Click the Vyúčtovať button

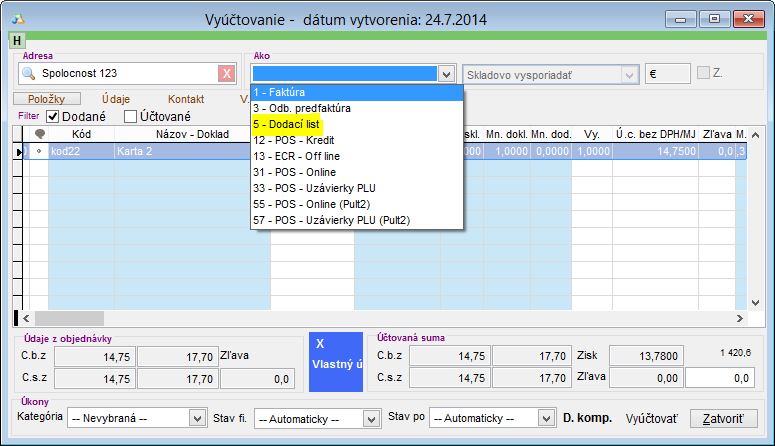tap(651, 417)
